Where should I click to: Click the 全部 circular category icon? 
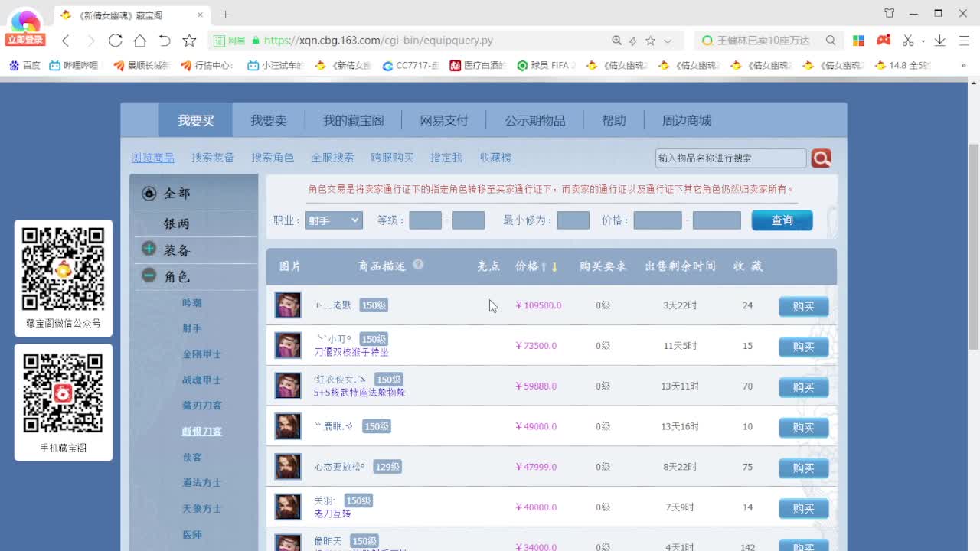(x=149, y=193)
